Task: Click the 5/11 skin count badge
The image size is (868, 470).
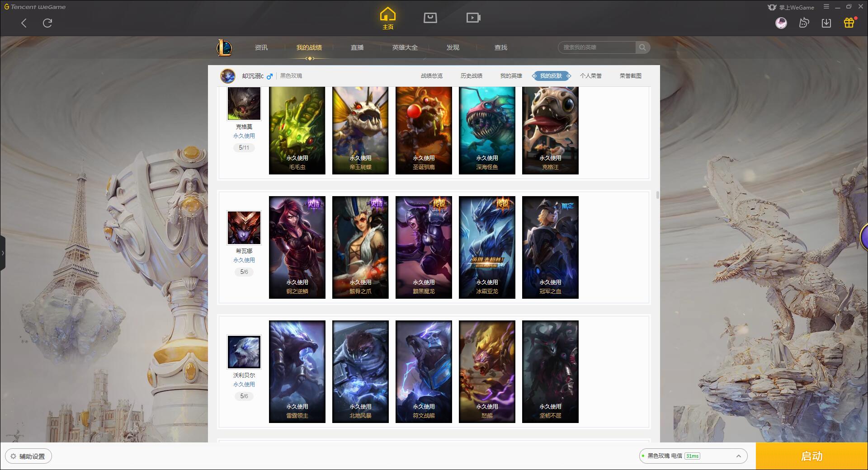Action: coord(244,148)
